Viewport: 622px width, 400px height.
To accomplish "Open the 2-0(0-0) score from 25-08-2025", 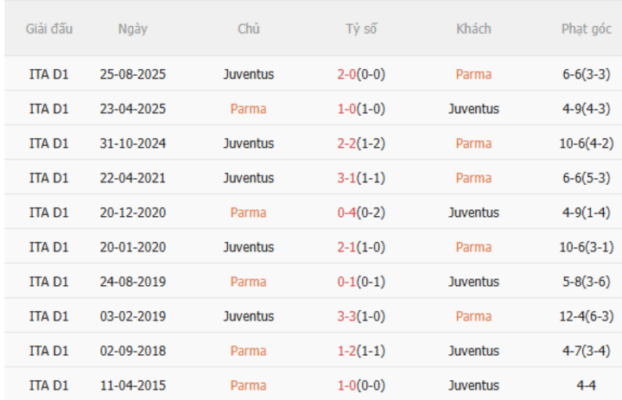I will (361, 74).
